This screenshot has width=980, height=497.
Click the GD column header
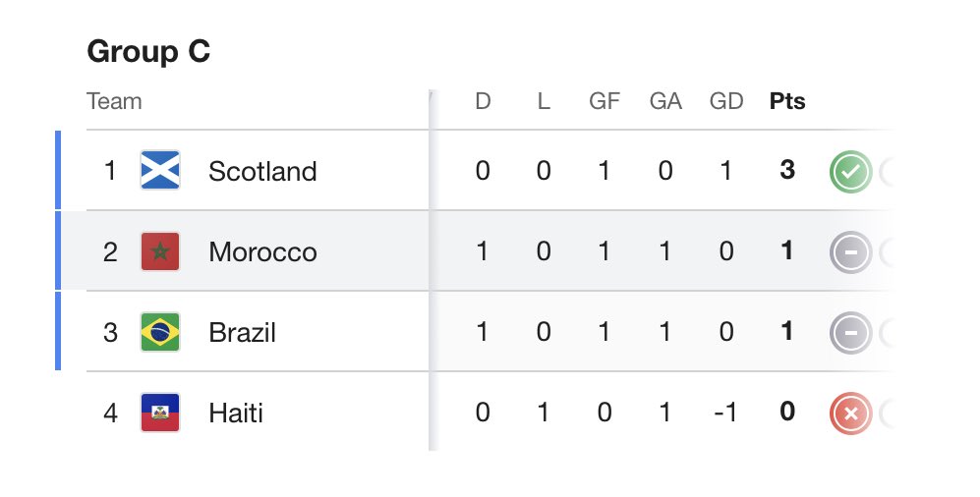[x=726, y=100]
